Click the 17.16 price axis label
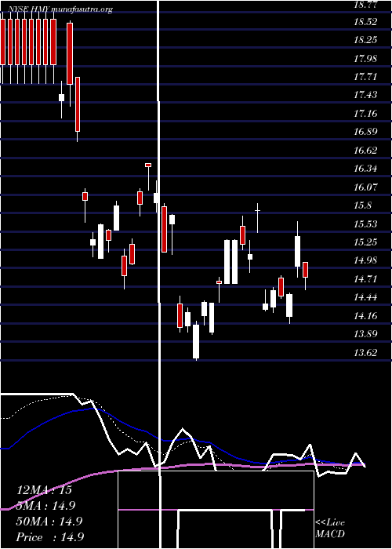This screenshot has width=392, height=549. (366, 114)
